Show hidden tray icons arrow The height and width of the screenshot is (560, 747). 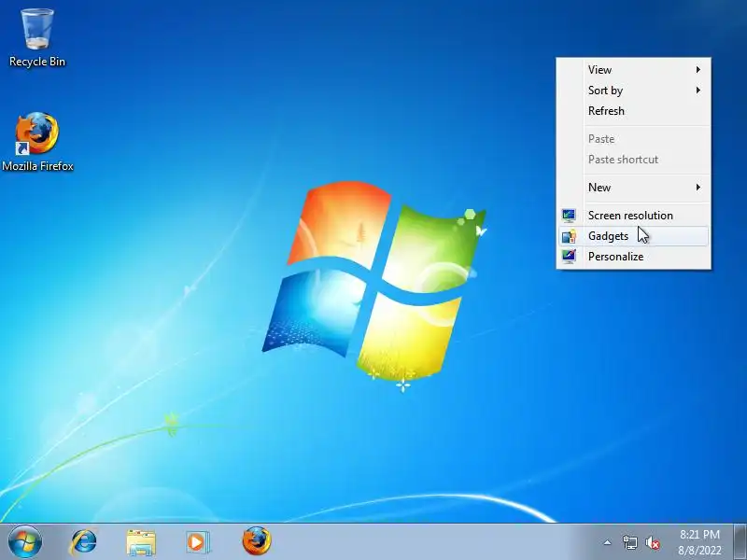607,542
